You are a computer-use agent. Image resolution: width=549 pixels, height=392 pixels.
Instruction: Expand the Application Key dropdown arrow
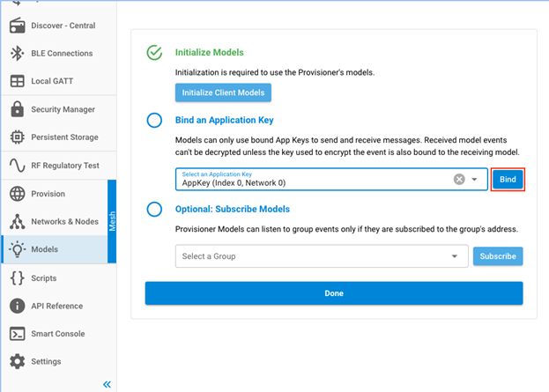pyautogui.click(x=476, y=180)
